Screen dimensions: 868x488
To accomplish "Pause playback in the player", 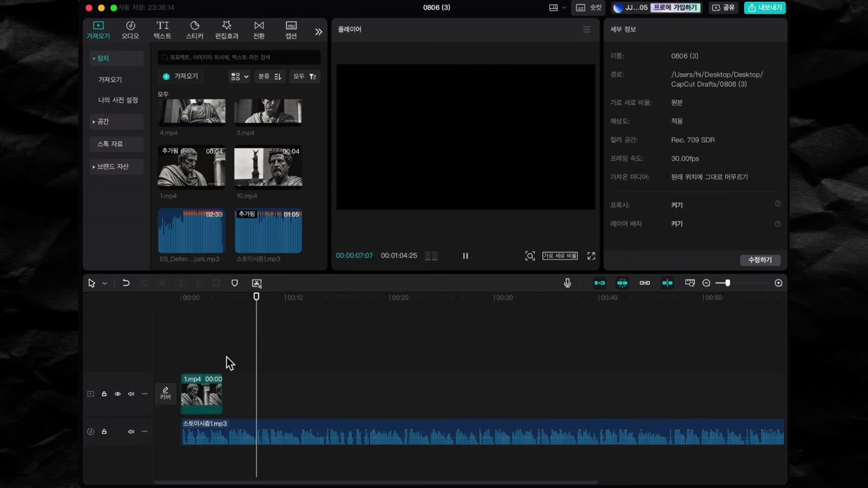I will (x=465, y=256).
